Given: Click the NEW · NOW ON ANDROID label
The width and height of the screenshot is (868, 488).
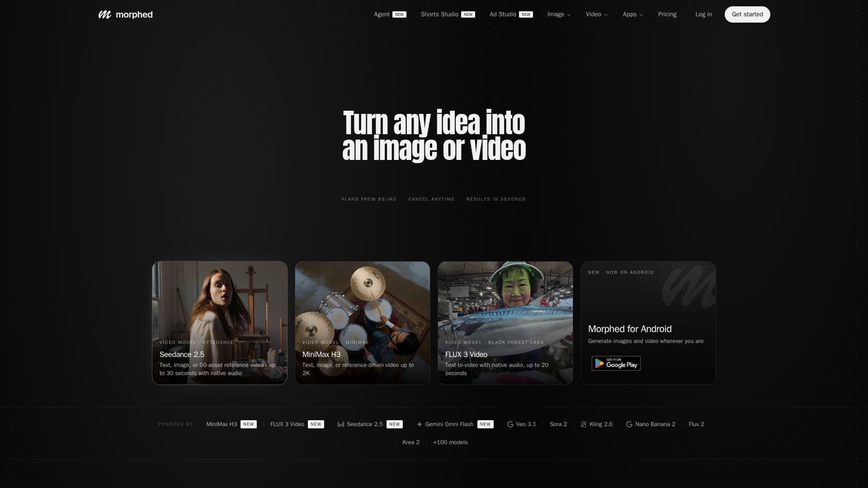Looking at the screenshot, I should (621, 272).
